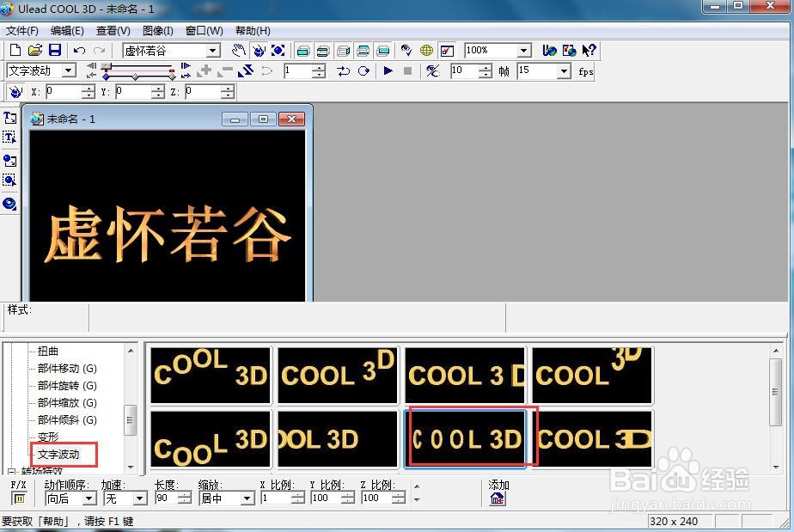
Task: Click the effects tree vertical scrollbar thumb
Action: [x=130, y=420]
